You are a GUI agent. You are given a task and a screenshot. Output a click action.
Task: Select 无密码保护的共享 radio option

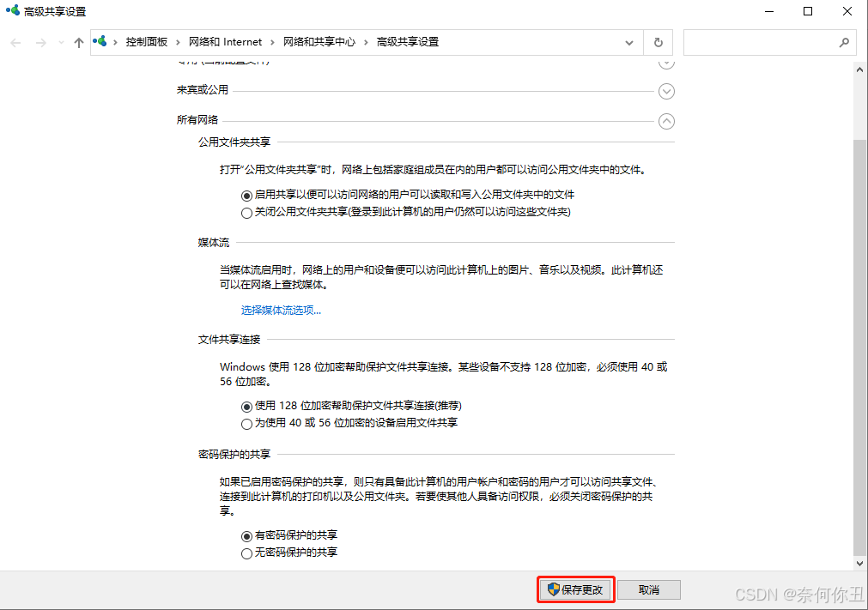pos(247,553)
